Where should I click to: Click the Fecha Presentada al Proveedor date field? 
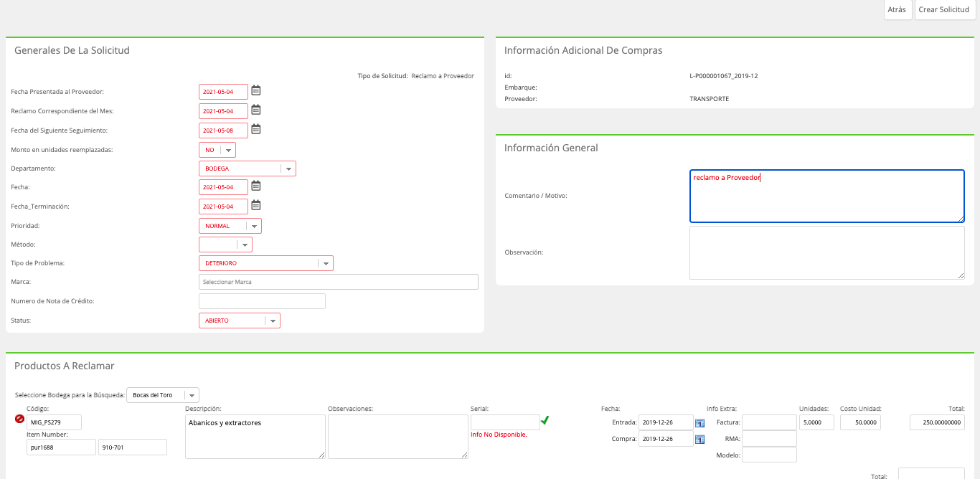click(223, 92)
